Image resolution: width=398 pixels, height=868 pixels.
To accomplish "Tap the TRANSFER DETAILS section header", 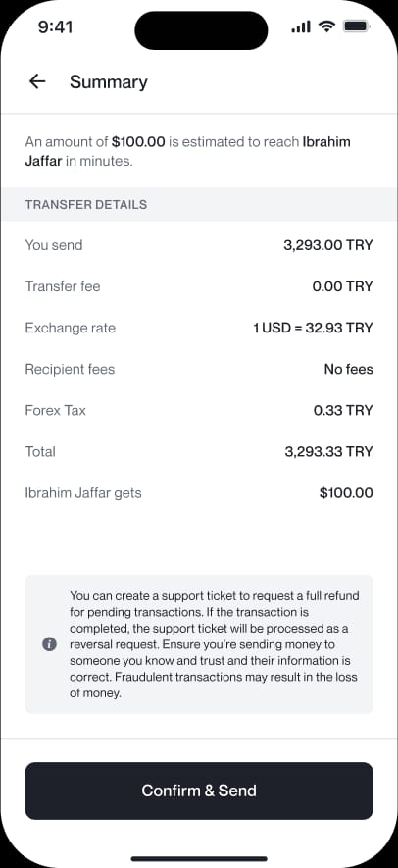I will pyautogui.click(x=86, y=204).
